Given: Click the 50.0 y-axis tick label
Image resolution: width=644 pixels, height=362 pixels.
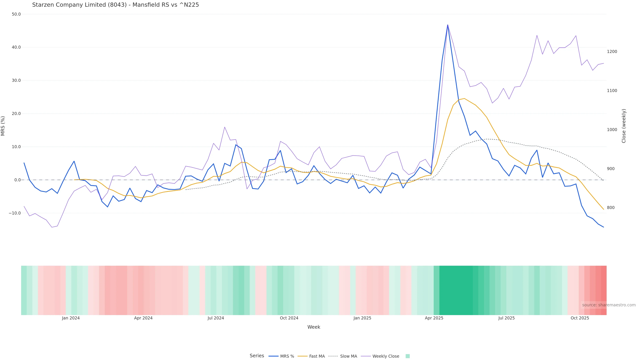Looking at the screenshot, I should tap(16, 14).
